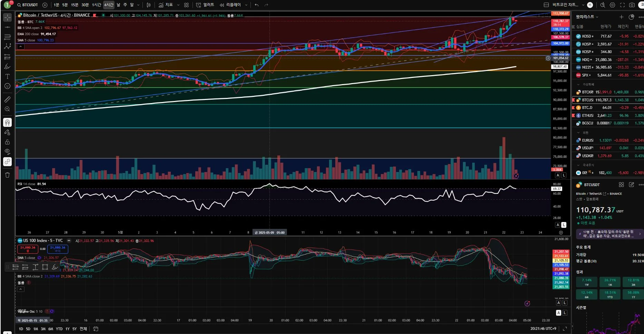The height and width of the screenshot is (334, 644).
Task: Click the go-to-date calendar icon
Action: [96, 329]
